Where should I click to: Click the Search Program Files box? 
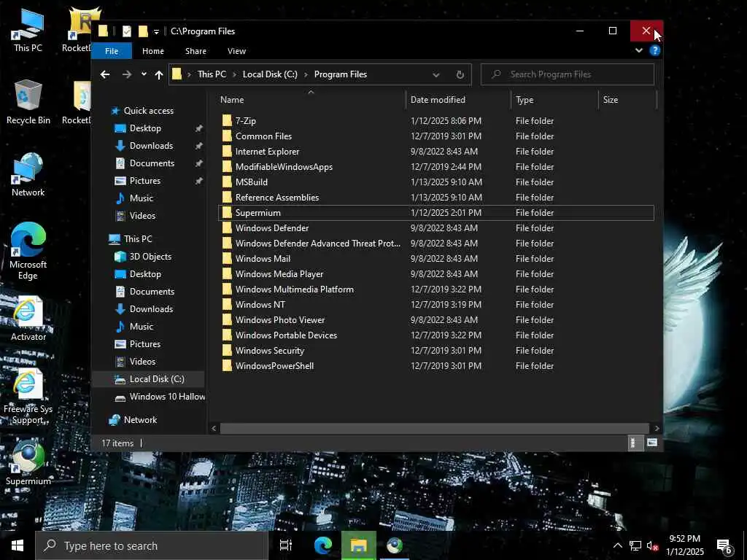(x=567, y=74)
